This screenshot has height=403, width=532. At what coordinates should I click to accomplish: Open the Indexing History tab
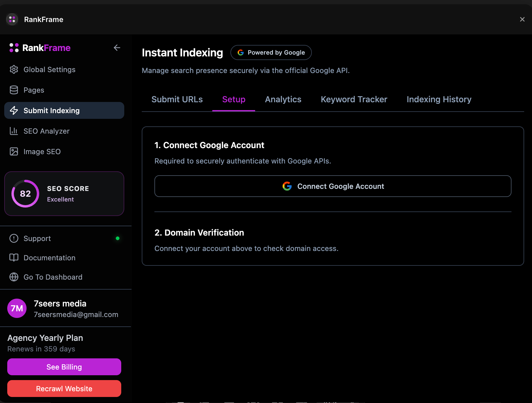[x=439, y=100]
